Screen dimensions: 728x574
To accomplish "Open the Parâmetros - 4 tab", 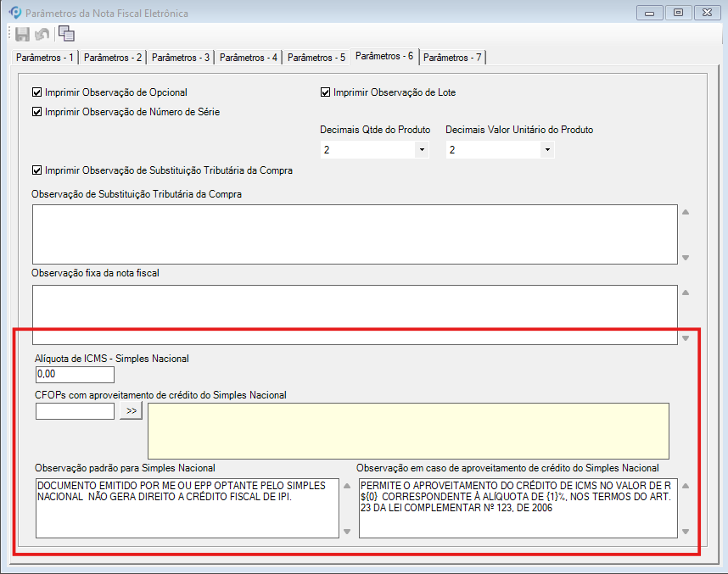I will 248,58.
